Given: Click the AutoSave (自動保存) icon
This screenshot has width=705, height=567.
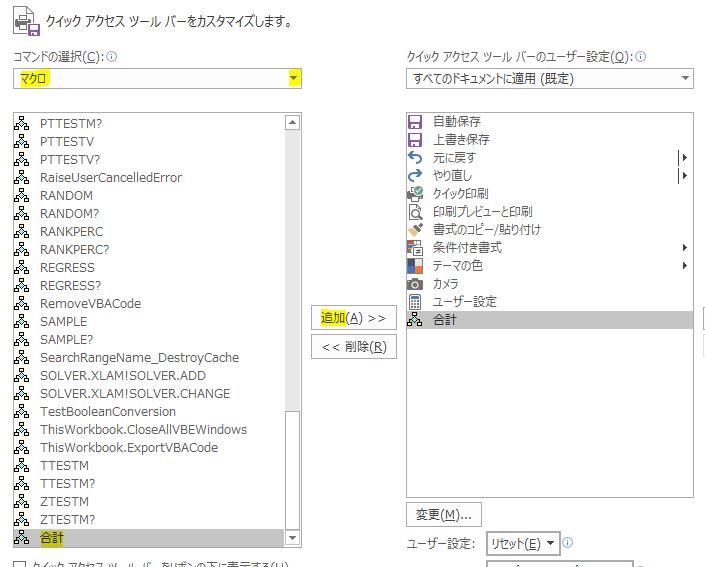Looking at the screenshot, I should coord(416,122).
